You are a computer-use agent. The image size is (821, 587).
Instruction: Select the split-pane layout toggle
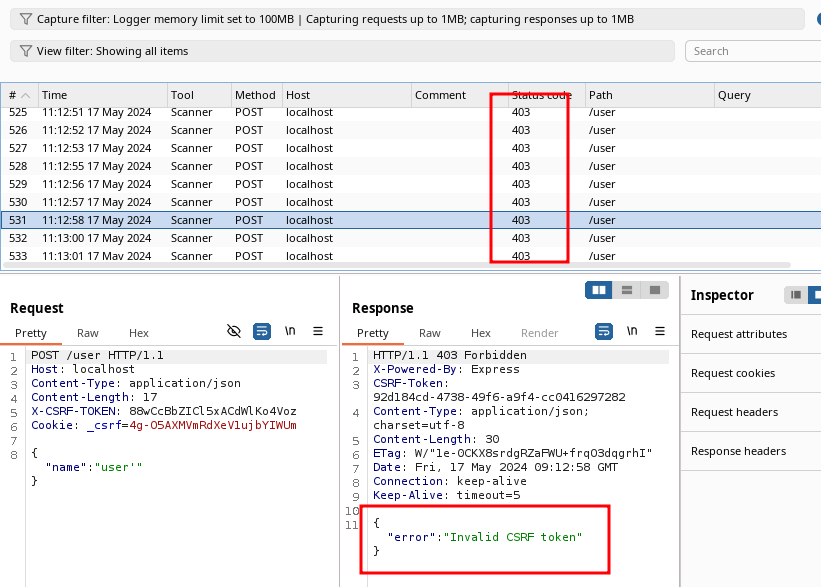click(598, 289)
